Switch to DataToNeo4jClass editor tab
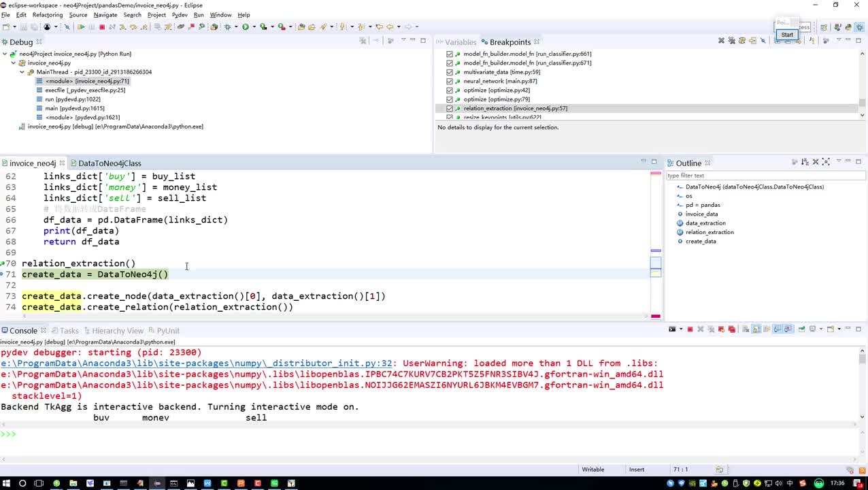Viewport: 868px width, 490px height. click(x=110, y=163)
